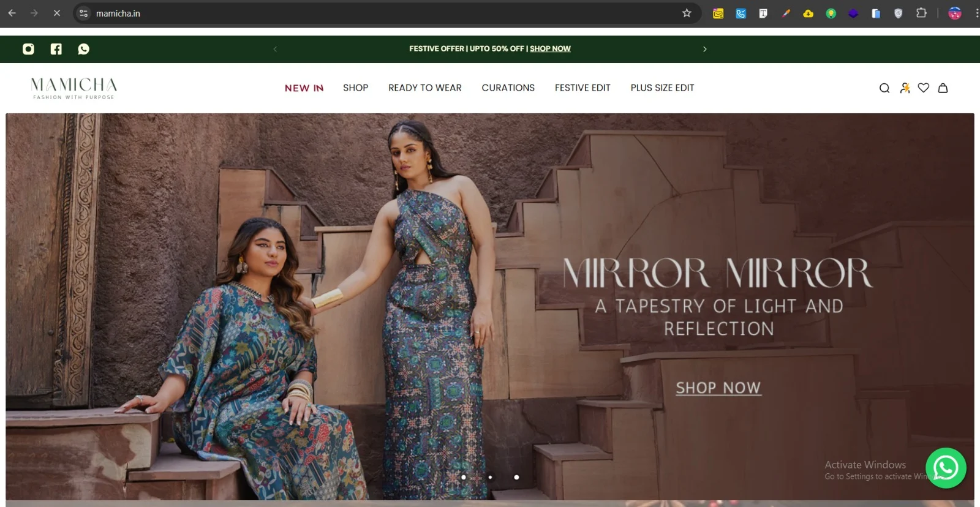Open purple layers extension icon
The width and height of the screenshot is (980, 507).
[x=853, y=13]
